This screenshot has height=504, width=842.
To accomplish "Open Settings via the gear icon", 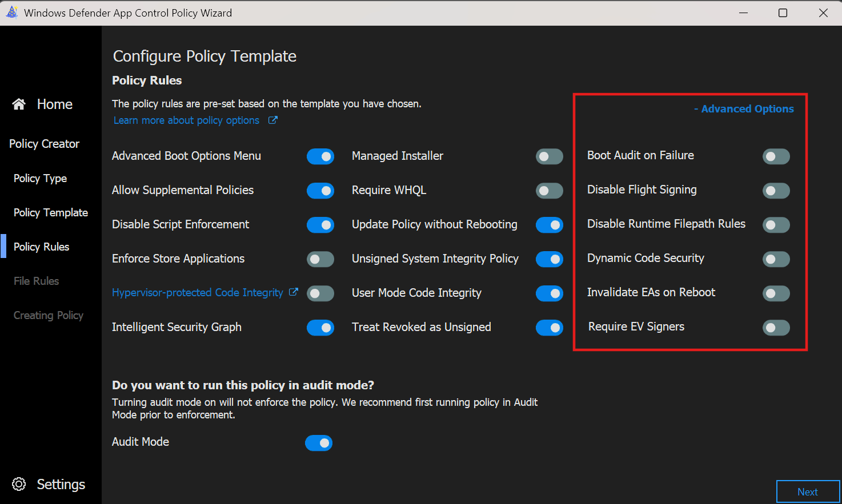I will pyautogui.click(x=19, y=484).
